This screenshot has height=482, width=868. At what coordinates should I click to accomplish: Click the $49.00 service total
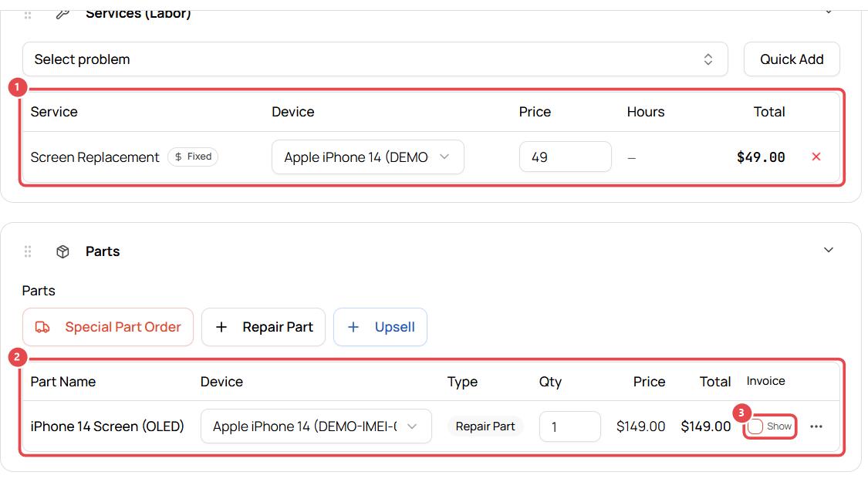coord(761,157)
